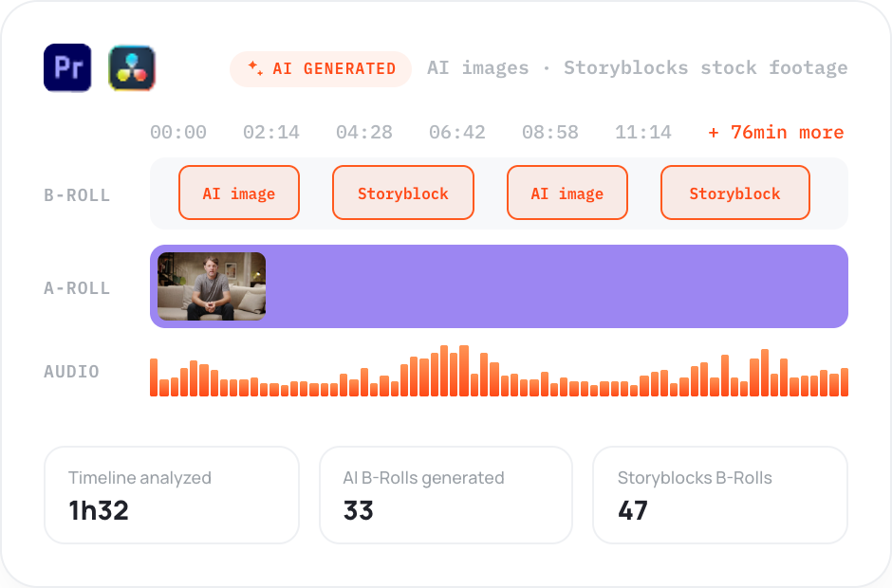The width and height of the screenshot is (892, 588).
Task: Select the AI GENERATED badge
Action: tap(321, 69)
